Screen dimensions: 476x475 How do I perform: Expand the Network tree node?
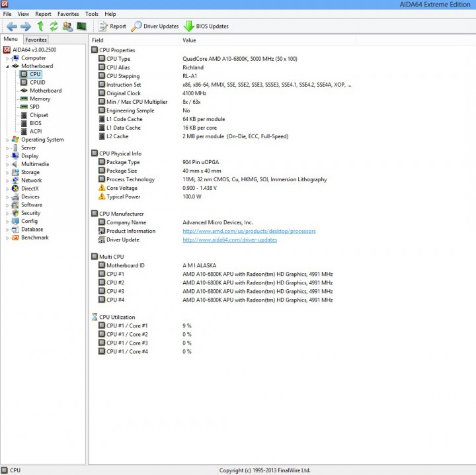click(x=7, y=181)
